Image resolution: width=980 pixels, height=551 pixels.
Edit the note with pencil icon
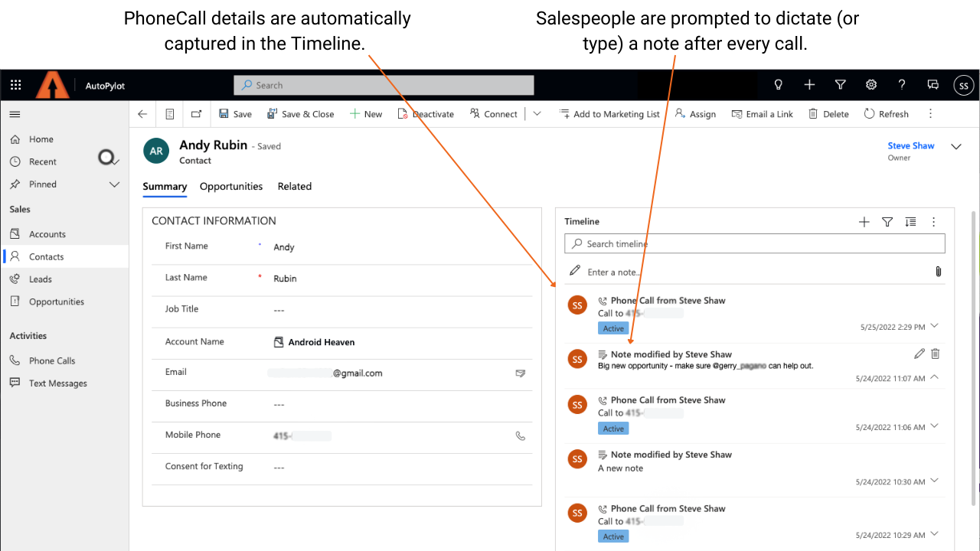coord(919,354)
